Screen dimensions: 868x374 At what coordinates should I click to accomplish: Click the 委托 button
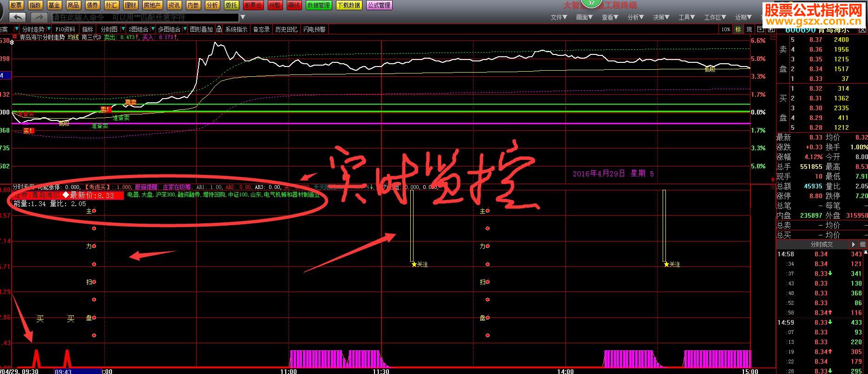(x=231, y=5)
